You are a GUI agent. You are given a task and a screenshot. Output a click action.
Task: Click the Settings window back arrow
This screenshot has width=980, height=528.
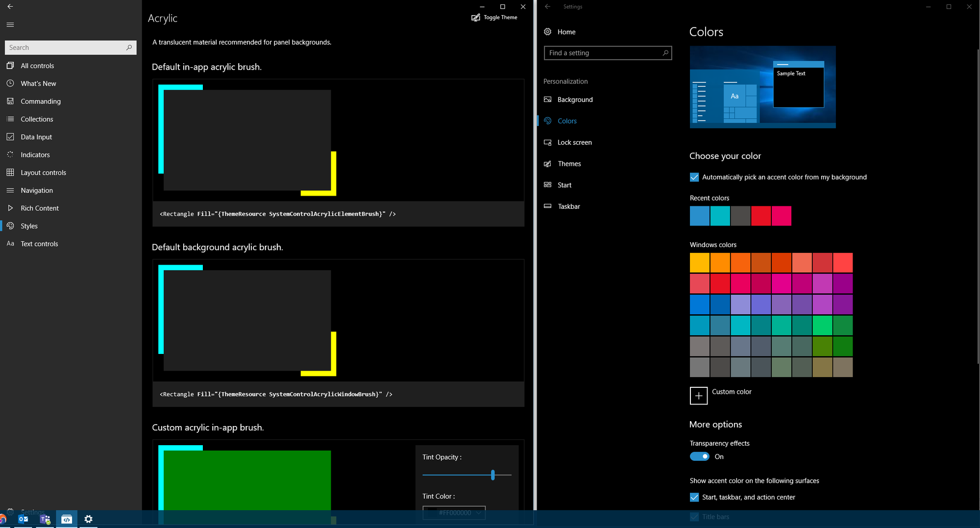[548, 7]
